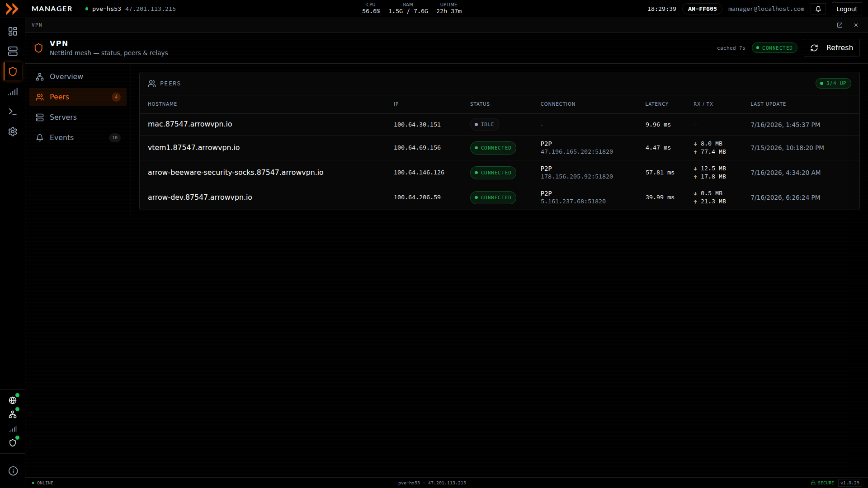The height and width of the screenshot is (488, 868).
Task: Click endpoint 5.161.237.68:51820
Action: [573, 202]
